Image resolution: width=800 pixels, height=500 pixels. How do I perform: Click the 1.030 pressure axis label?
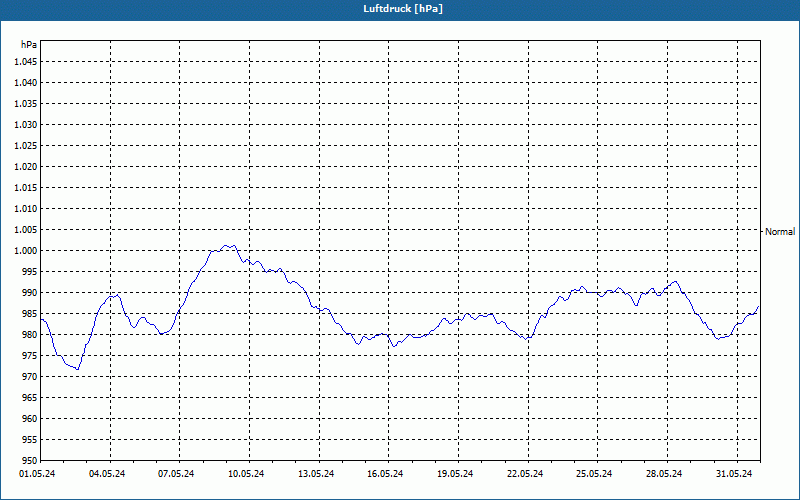(25, 124)
